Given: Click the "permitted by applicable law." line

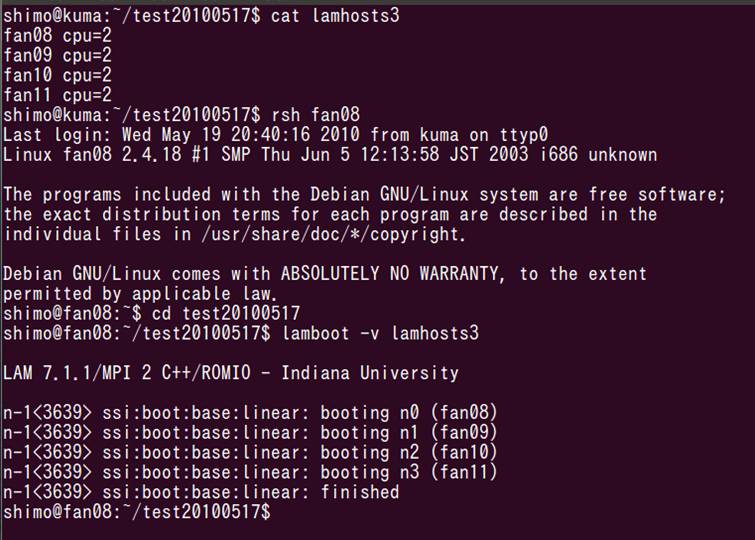Looking at the screenshot, I should pyautogui.click(x=140, y=294).
